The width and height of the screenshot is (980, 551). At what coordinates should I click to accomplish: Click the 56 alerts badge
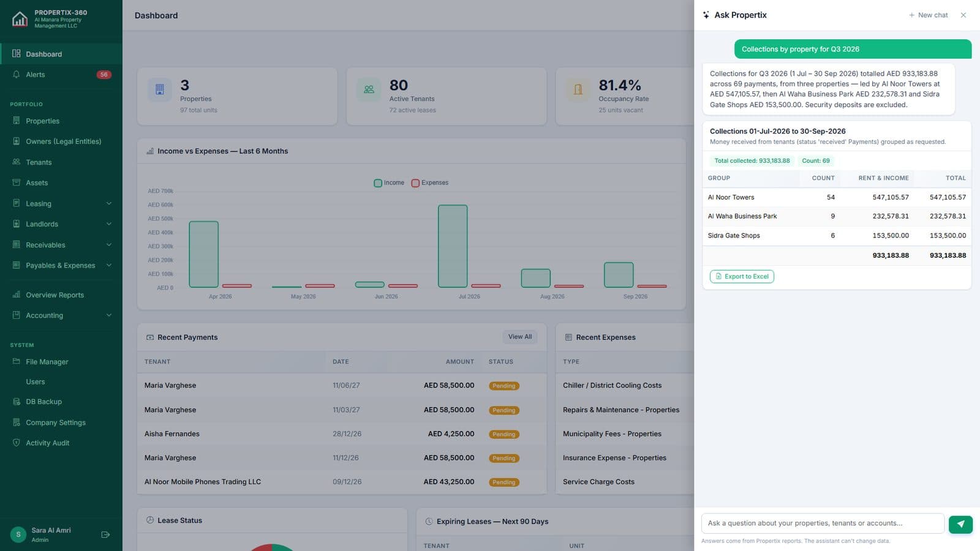tap(104, 75)
